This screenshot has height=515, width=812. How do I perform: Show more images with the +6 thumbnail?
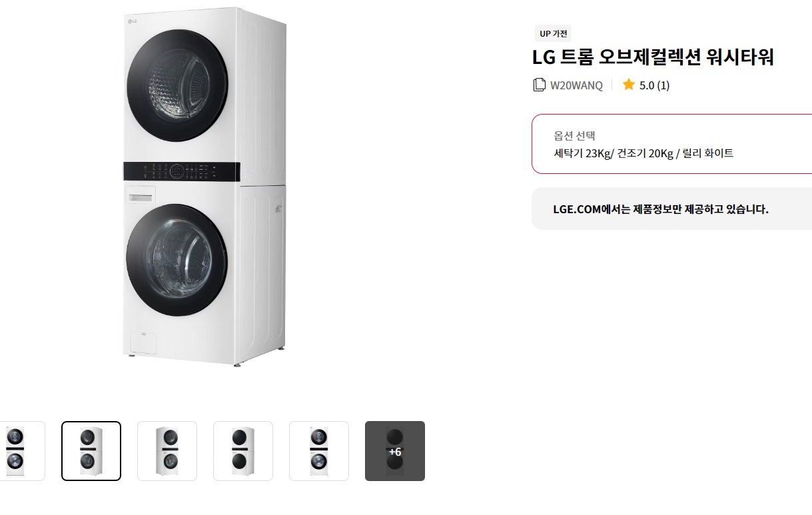pyautogui.click(x=394, y=451)
